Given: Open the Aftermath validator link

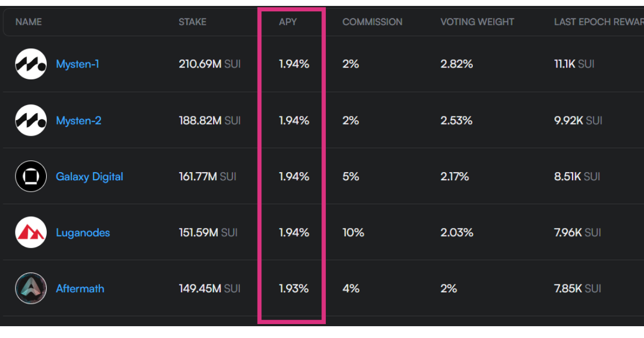Looking at the screenshot, I should (80, 288).
